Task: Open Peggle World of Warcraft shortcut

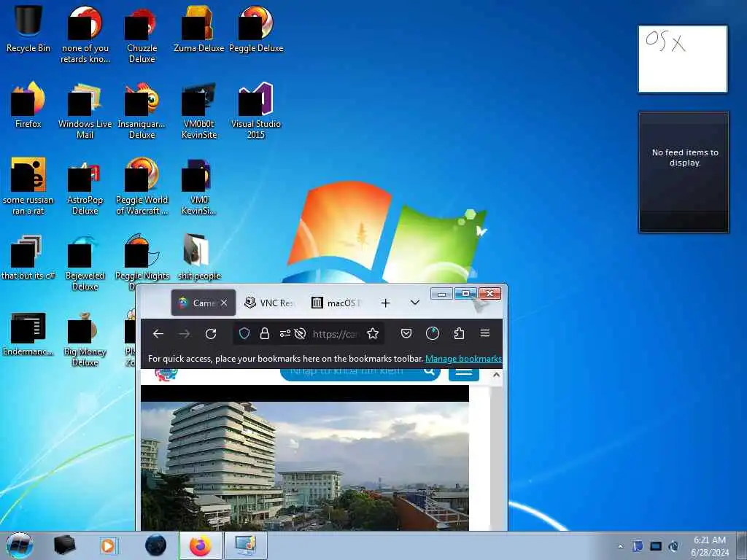Action: tap(142, 186)
